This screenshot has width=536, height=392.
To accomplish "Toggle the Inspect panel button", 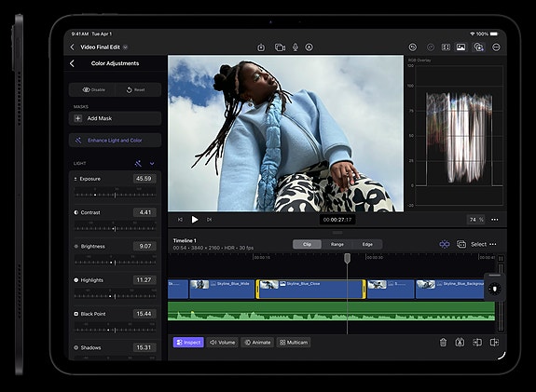I will [x=188, y=343].
